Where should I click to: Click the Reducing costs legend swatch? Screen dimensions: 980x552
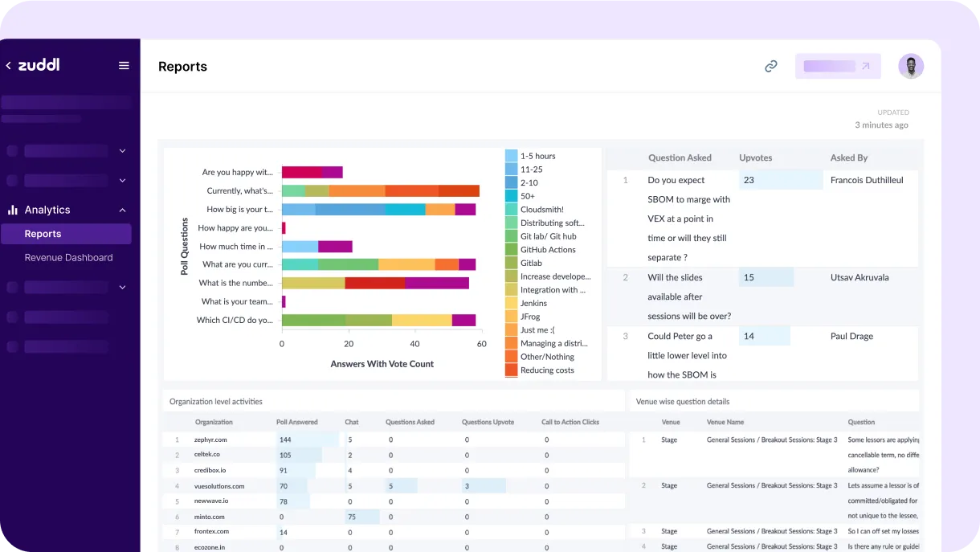tap(511, 370)
